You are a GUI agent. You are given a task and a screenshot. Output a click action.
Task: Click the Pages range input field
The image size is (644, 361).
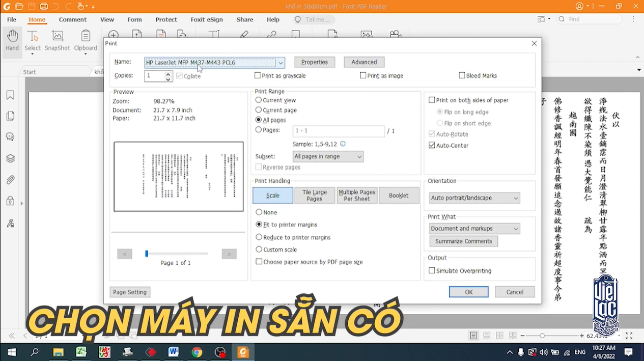coord(339,131)
